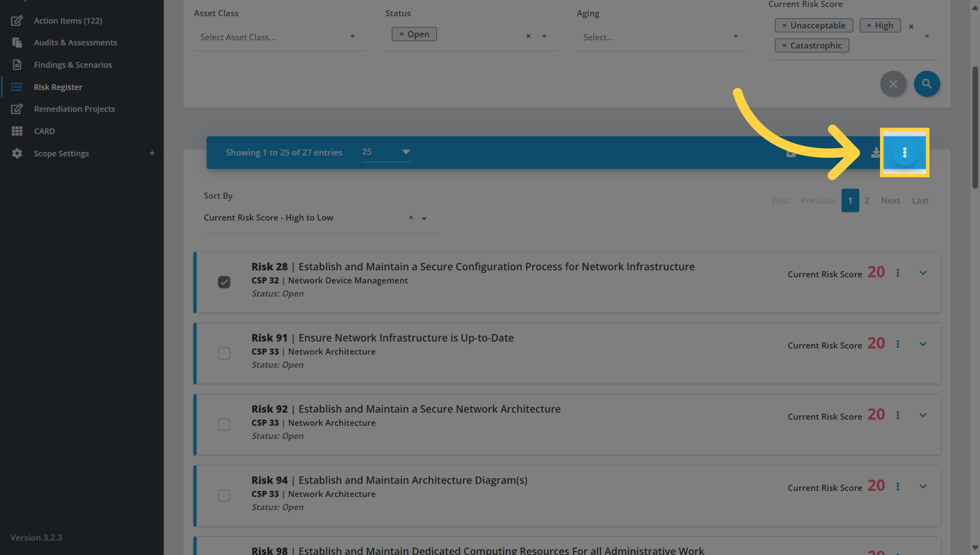Click the Scope Settings gear icon

pyautogui.click(x=17, y=153)
